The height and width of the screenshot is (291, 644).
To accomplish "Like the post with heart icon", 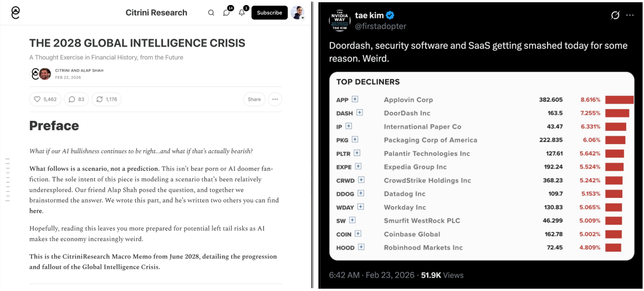I will click(45, 99).
